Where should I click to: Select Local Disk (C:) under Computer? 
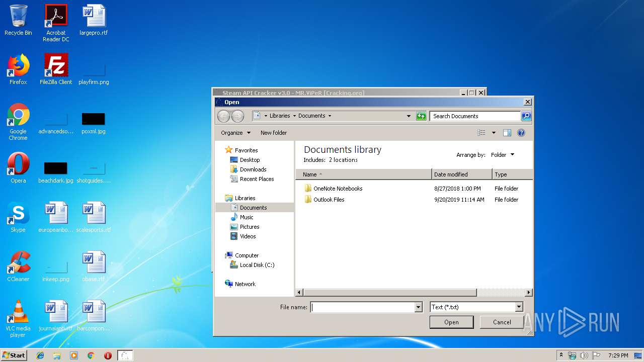[x=252, y=265]
